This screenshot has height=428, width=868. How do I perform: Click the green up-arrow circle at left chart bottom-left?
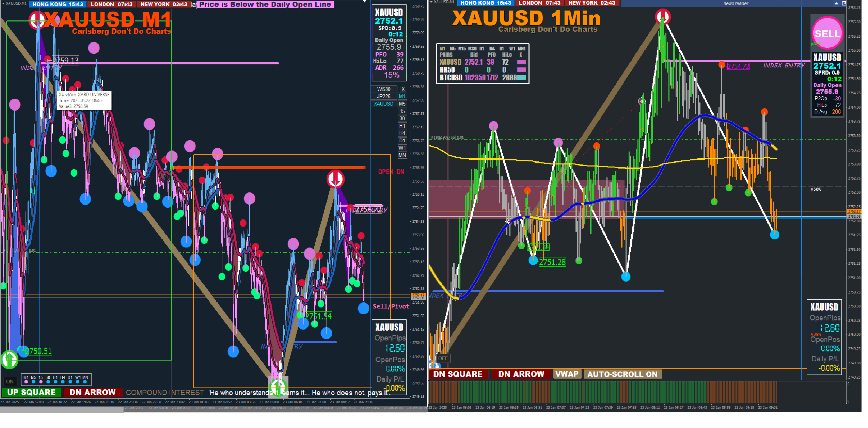point(9,359)
